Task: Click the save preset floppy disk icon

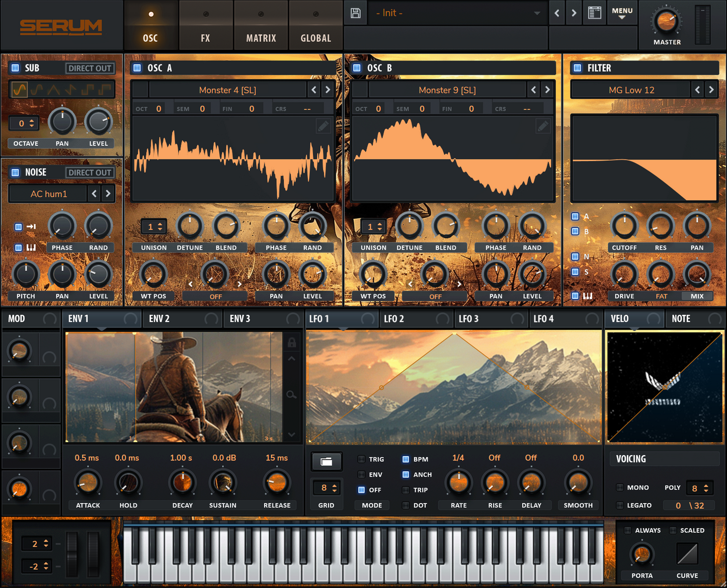Action: click(356, 13)
